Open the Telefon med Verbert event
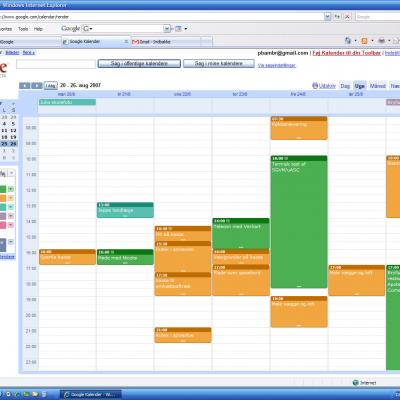The width and height of the screenshot is (400, 400). (241, 233)
